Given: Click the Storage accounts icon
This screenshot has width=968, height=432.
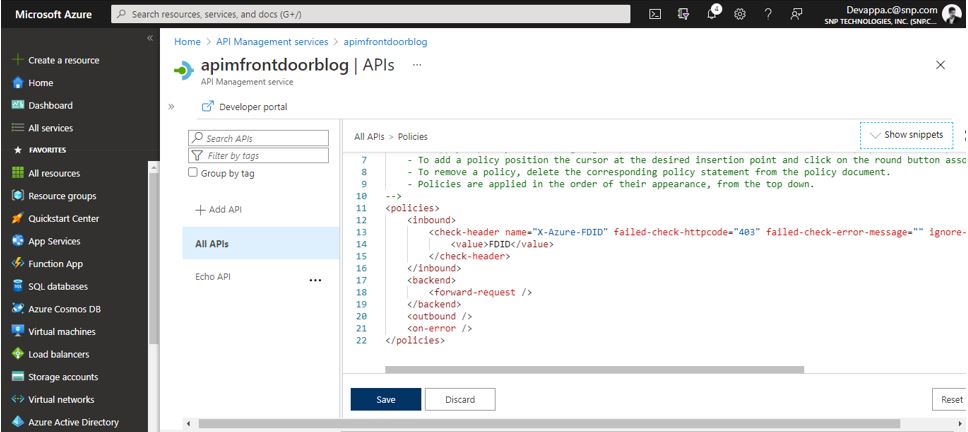Looking at the screenshot, I should (x=18, y=376).
